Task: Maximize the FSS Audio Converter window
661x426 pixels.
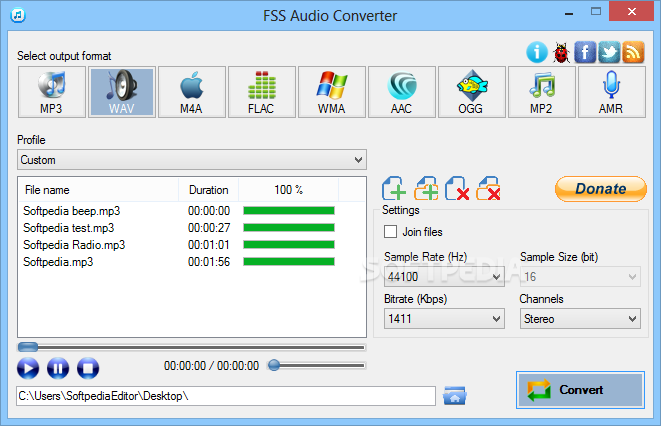Action: (x=596, y=12)
